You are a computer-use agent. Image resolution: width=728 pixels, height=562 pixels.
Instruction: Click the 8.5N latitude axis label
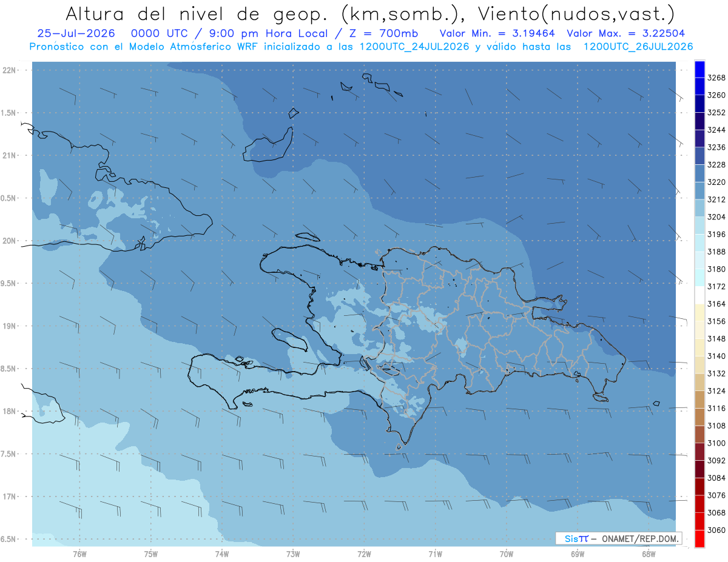tap(9, 369)
